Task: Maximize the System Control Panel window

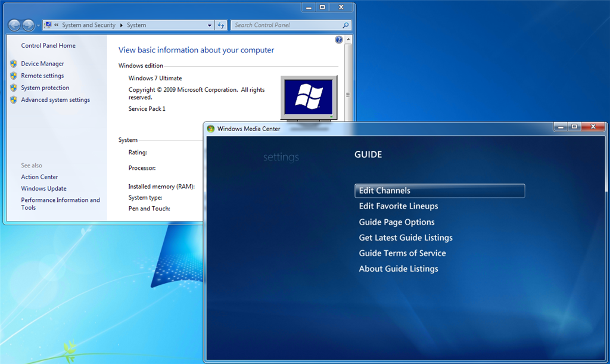Action: pyautogui.click(x=322, y=7)
